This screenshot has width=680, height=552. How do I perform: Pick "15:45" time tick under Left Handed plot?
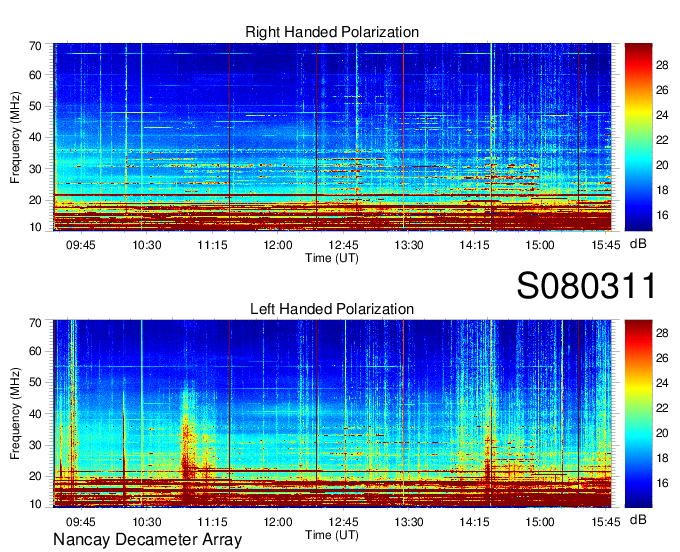pyautogui.click(x=606, y=522)
